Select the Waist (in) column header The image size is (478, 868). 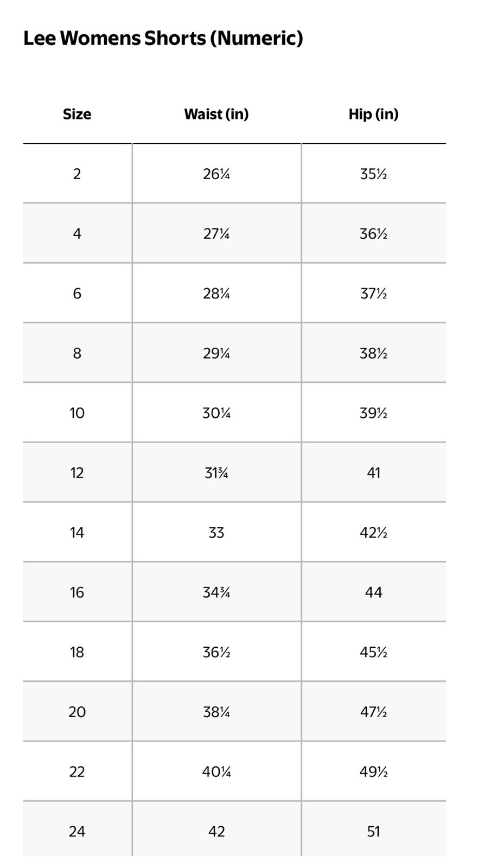pyautogui.click(x=216, y=114)
